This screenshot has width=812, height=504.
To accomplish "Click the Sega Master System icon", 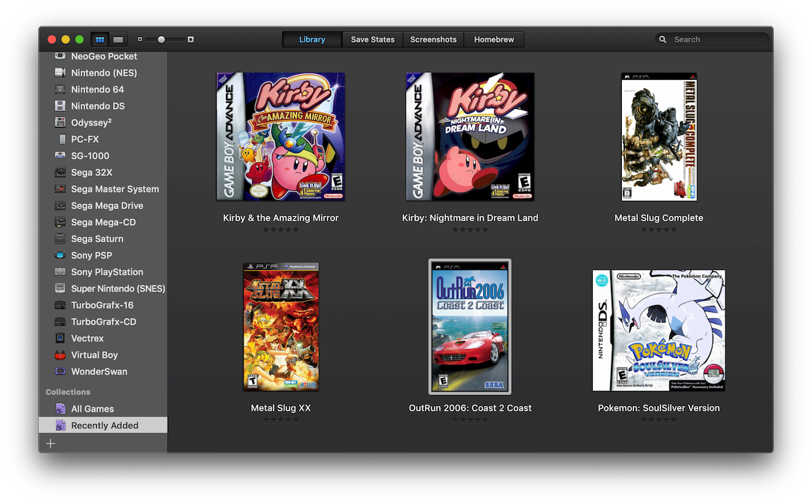I will [60, 189].
